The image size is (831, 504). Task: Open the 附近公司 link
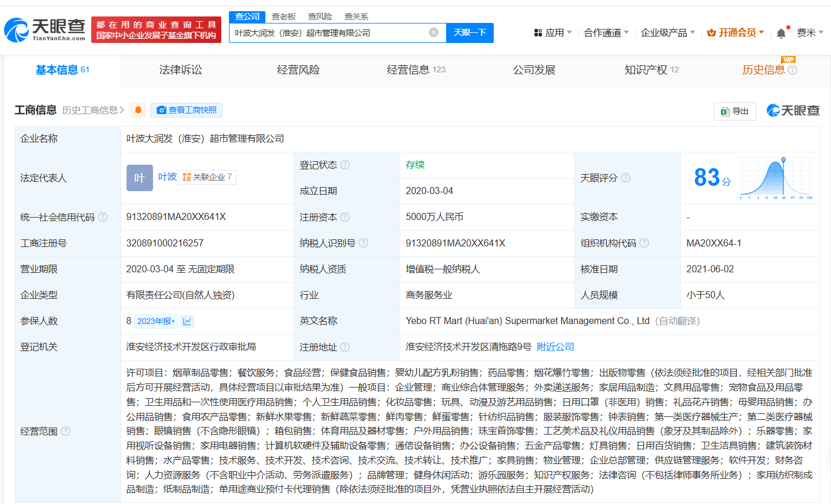(556, 347)
